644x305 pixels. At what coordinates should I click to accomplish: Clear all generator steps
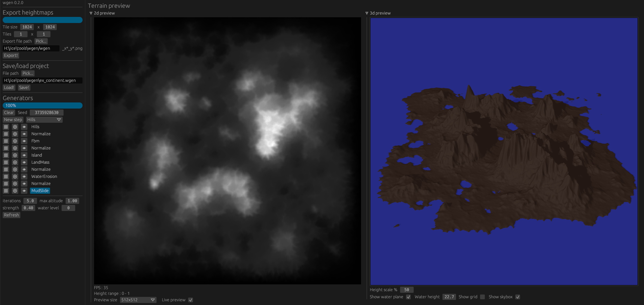[9, 113]
